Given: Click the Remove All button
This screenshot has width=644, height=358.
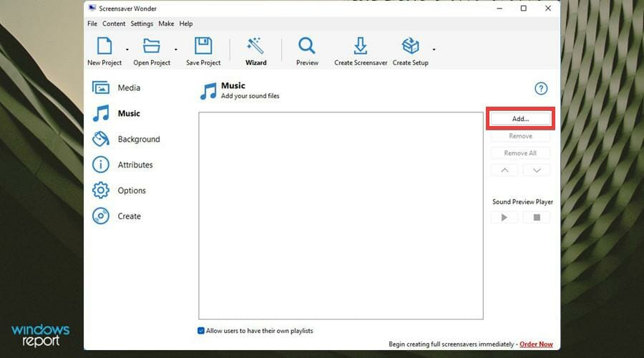Looking at the screenshot, I should [520, 153].
